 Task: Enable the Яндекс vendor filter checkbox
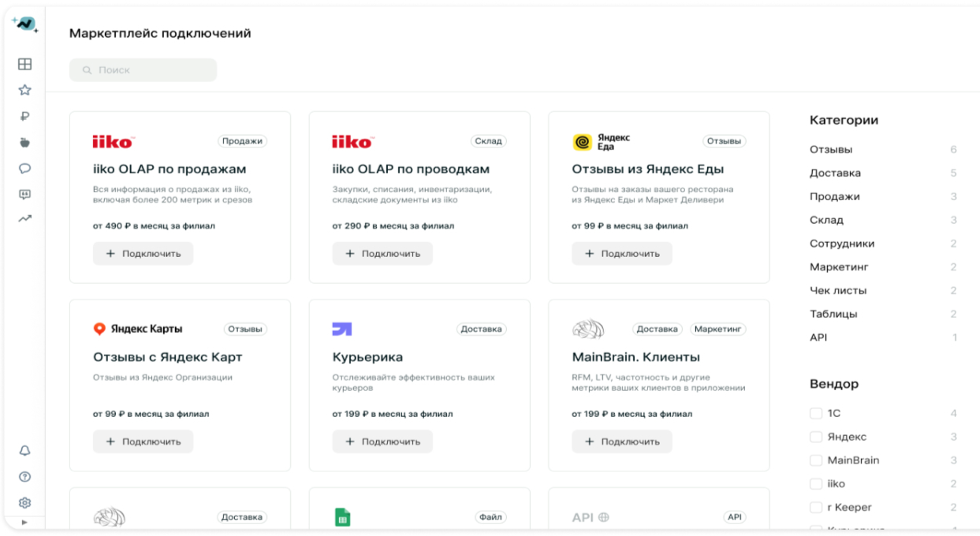pyautogui.click(x=816, y=437)
